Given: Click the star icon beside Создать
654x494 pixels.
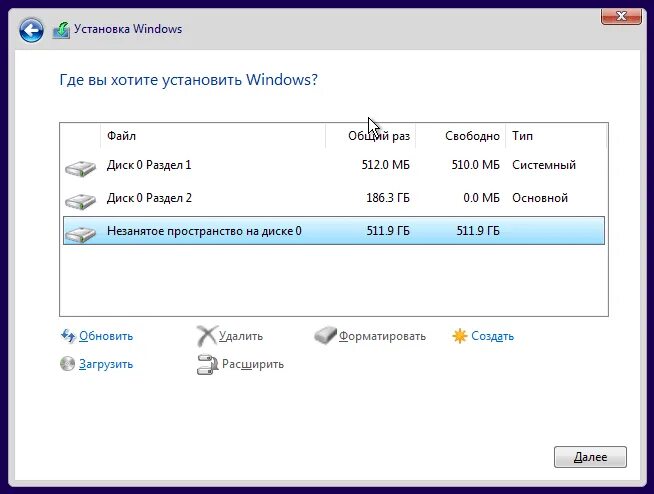Looking at the screenshot, I should (460, 336).
